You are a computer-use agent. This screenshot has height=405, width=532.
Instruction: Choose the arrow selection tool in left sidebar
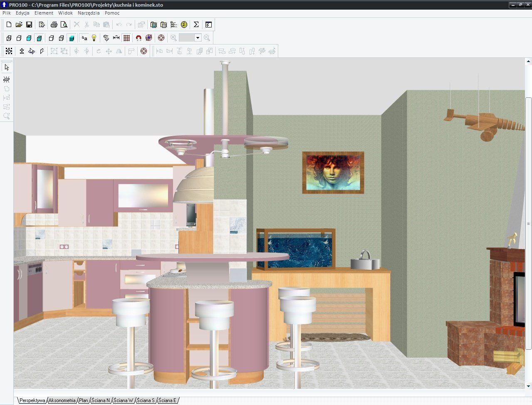[x=7, y=67]
